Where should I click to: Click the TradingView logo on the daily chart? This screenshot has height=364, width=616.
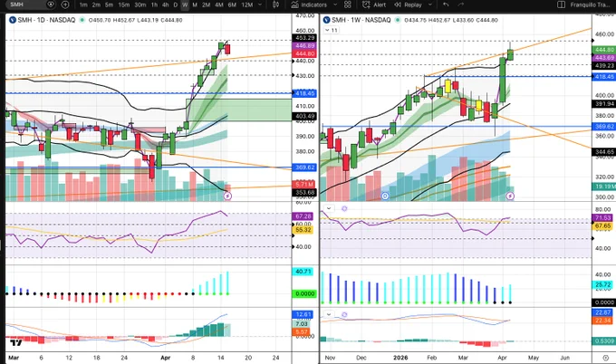tap(15, 343)
